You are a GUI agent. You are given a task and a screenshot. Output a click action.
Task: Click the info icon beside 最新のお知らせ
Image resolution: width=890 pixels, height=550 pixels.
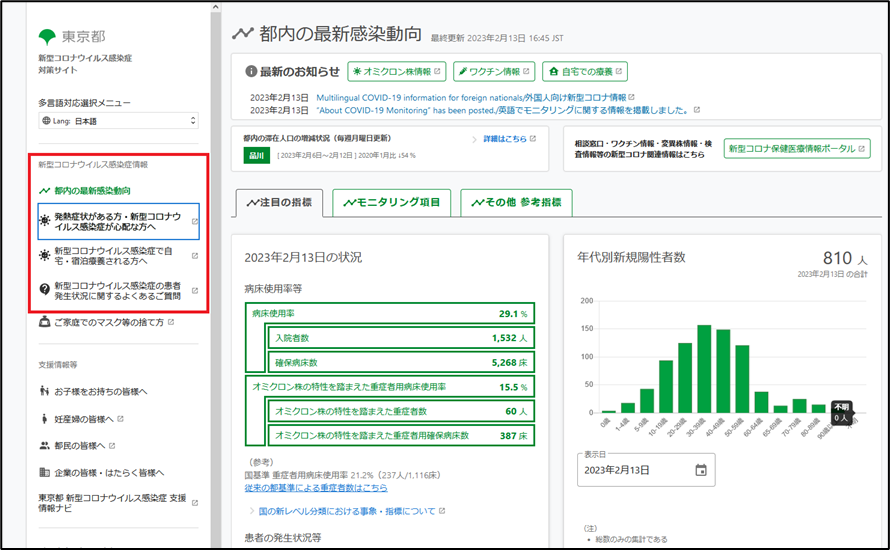(251, 72)
